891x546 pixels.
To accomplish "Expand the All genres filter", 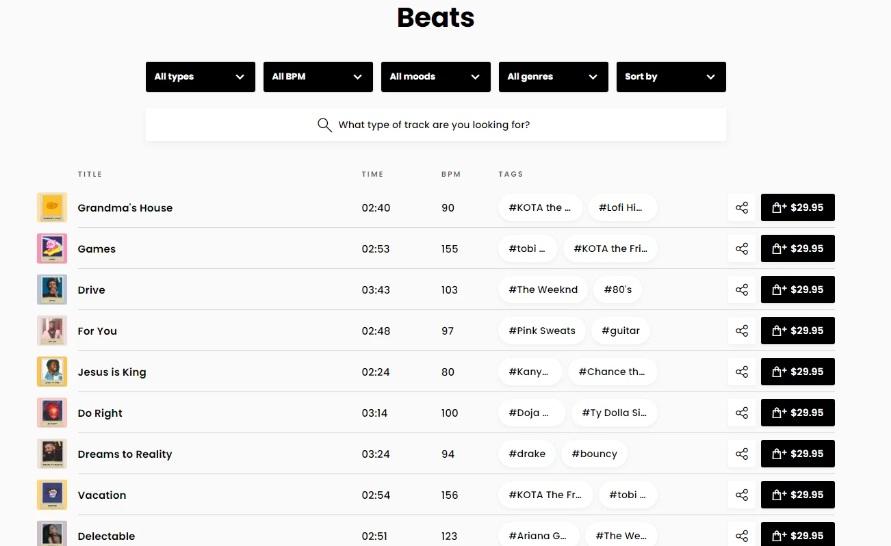I will click(x=553, y=77).
